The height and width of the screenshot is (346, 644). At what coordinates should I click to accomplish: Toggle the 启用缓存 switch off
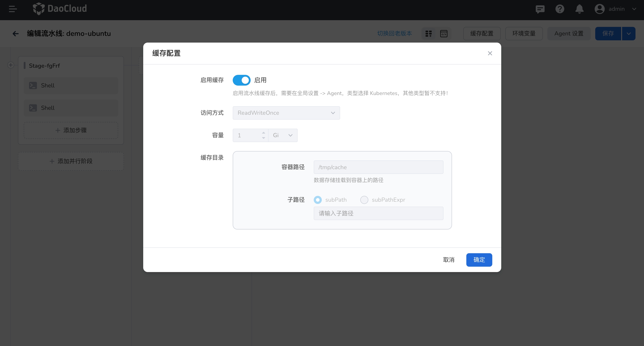point(241,80)
